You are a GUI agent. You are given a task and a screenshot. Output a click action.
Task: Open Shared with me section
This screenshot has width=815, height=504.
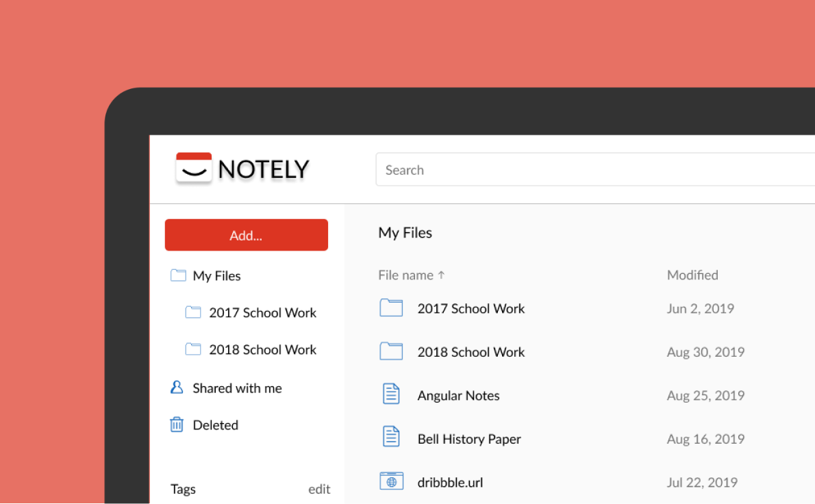237,388
